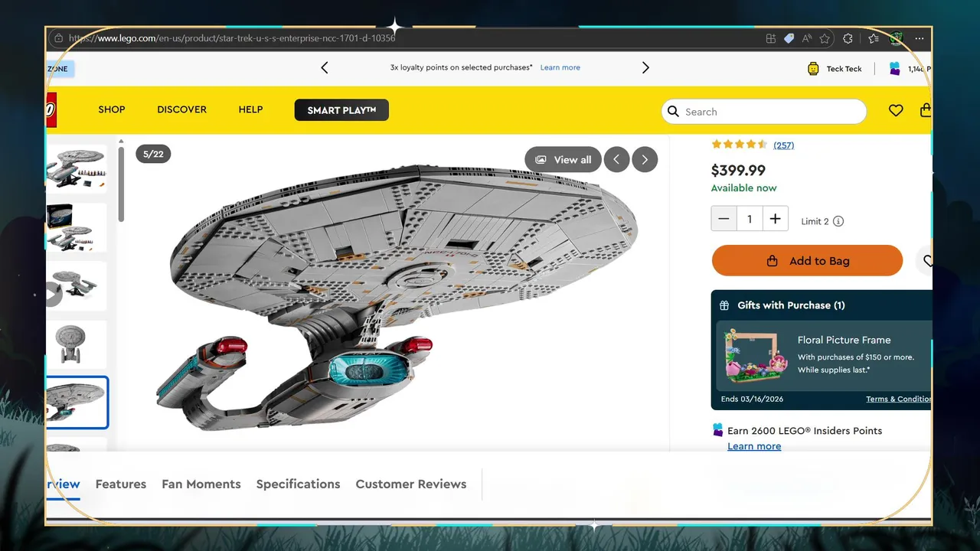Open the wishlist heart icon in header
The width and height of the screenshot is (980, 551).
tap(896, 111)
